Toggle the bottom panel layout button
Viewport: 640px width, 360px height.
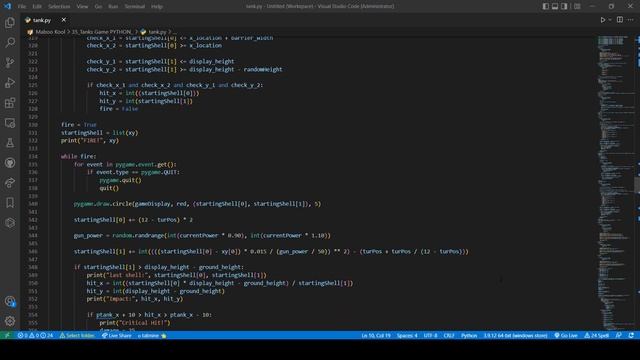555,6
